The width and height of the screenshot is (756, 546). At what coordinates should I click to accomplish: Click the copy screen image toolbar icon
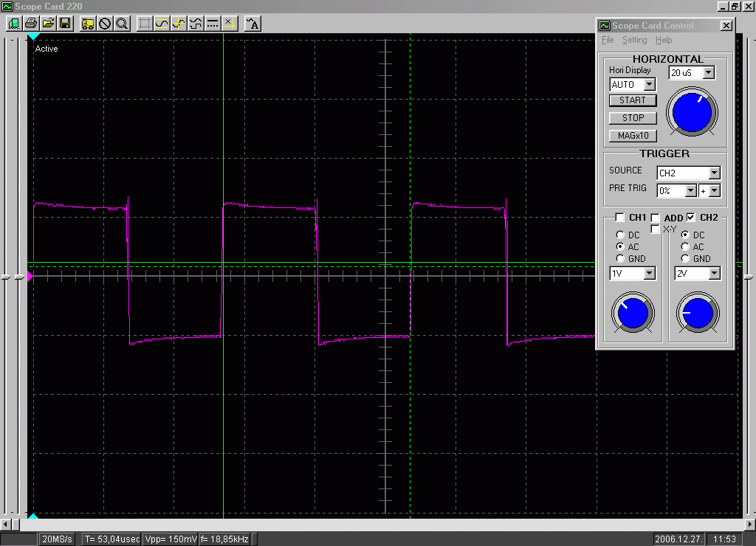point(14,23)
